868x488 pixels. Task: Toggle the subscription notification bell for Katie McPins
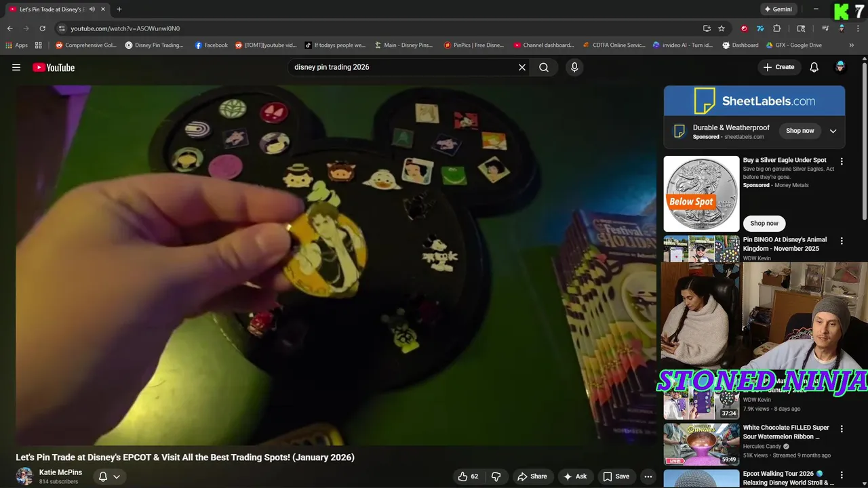pyautogui.click(x=109, y=476)
